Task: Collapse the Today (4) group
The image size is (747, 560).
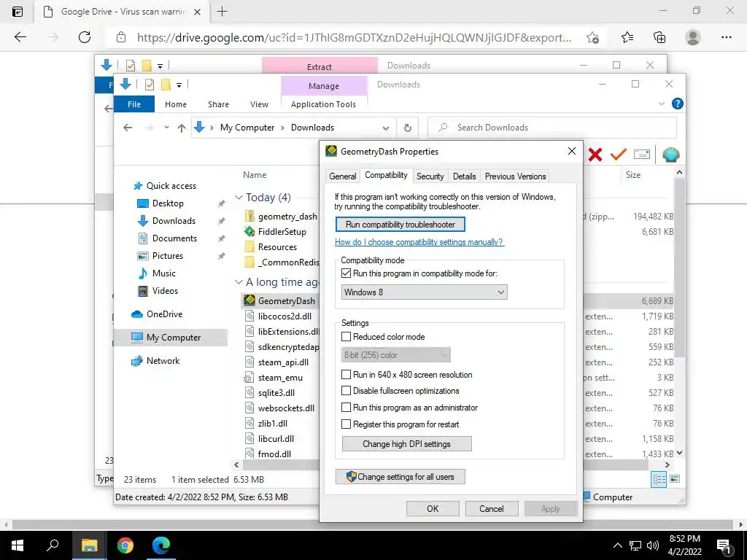Action: coord(239,197)
